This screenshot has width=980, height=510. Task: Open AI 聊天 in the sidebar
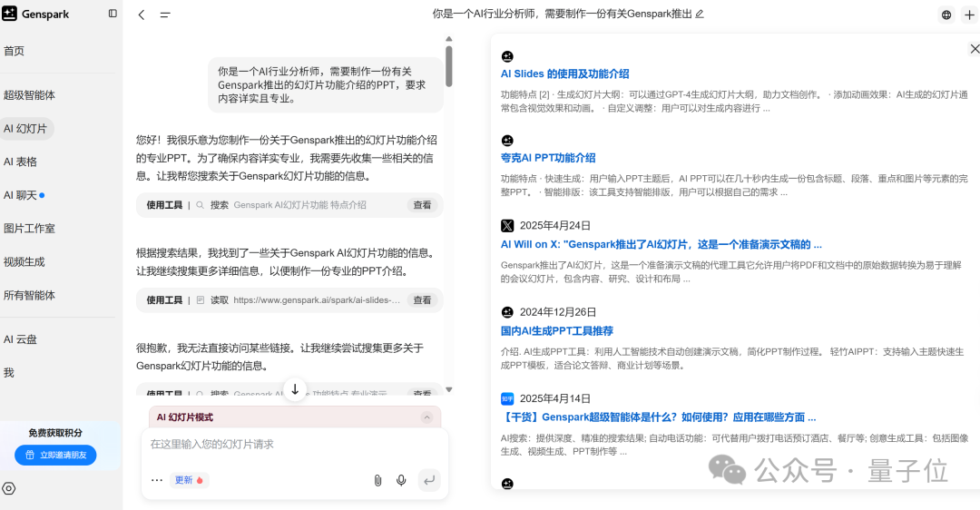click(20, 196)
